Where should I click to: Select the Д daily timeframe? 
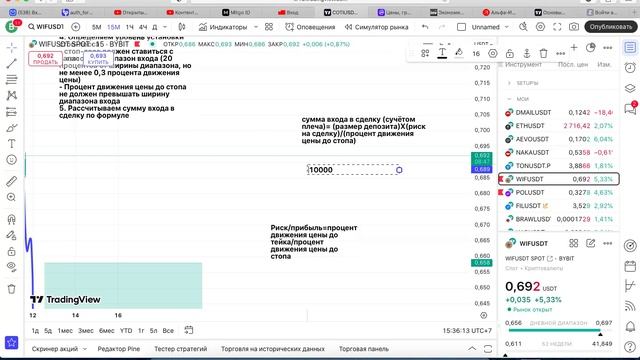(155, 27)
